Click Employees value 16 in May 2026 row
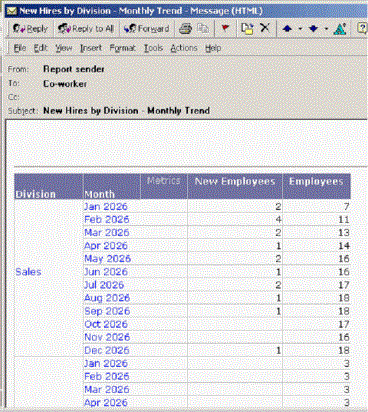This screenshot has width=368, height=412. [x=344, y=259]
